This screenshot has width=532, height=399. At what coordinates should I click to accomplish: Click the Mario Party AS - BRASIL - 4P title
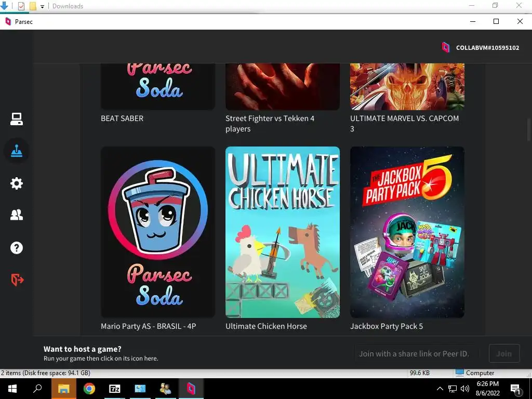pos(148,326)
